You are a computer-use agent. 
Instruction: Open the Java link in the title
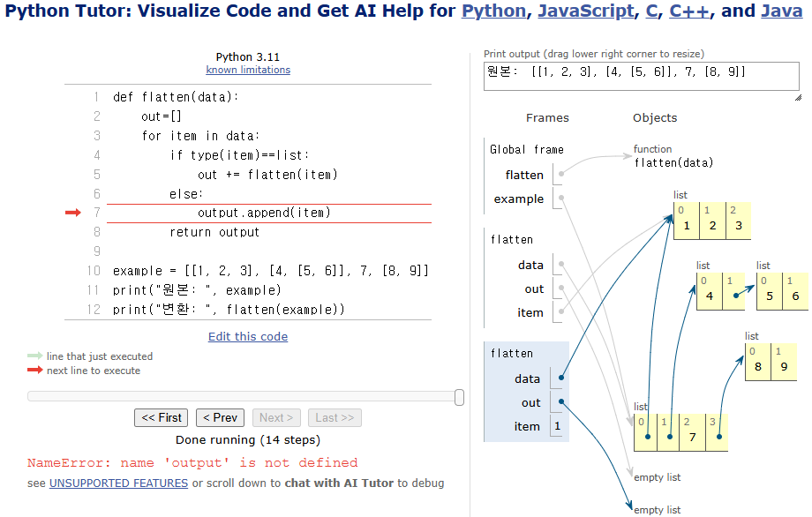coord(781,11)
